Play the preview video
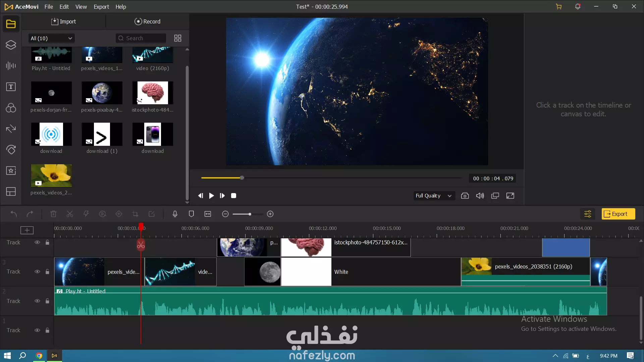644x362 pixels. coord(211,196)
